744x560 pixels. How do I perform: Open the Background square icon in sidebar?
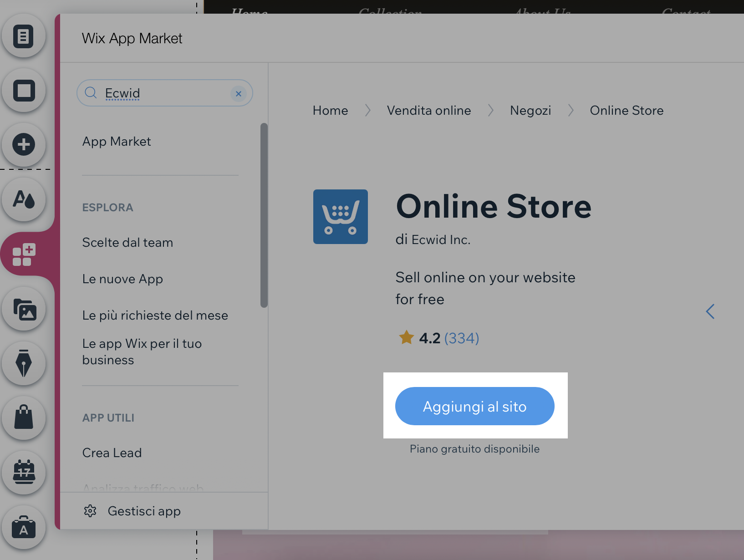[24, 90]
